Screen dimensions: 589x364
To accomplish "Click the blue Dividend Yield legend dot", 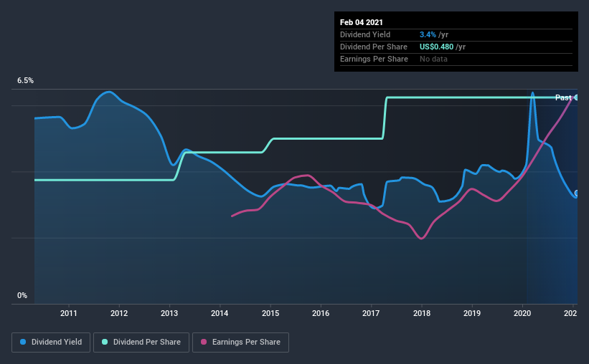I will click(x=23, y=342).
